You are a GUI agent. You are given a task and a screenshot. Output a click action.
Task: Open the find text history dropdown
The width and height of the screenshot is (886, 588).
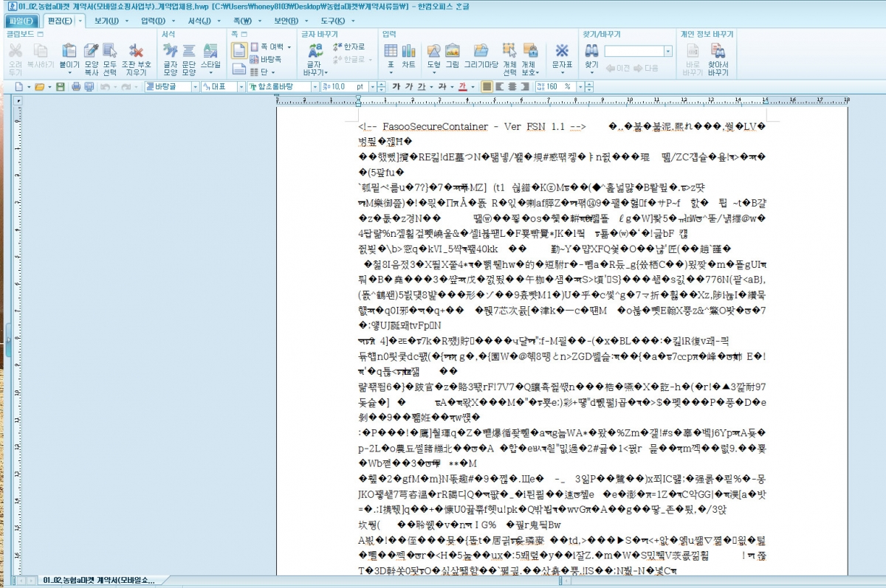(x=668, y=52)
